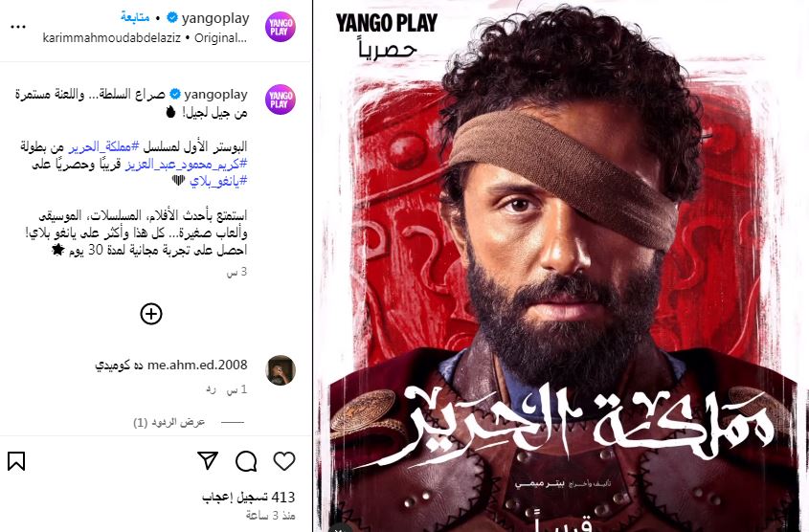Load more comments with the plus circle
Viewport: 809px width, 532px height.
[x=151, y=314]
